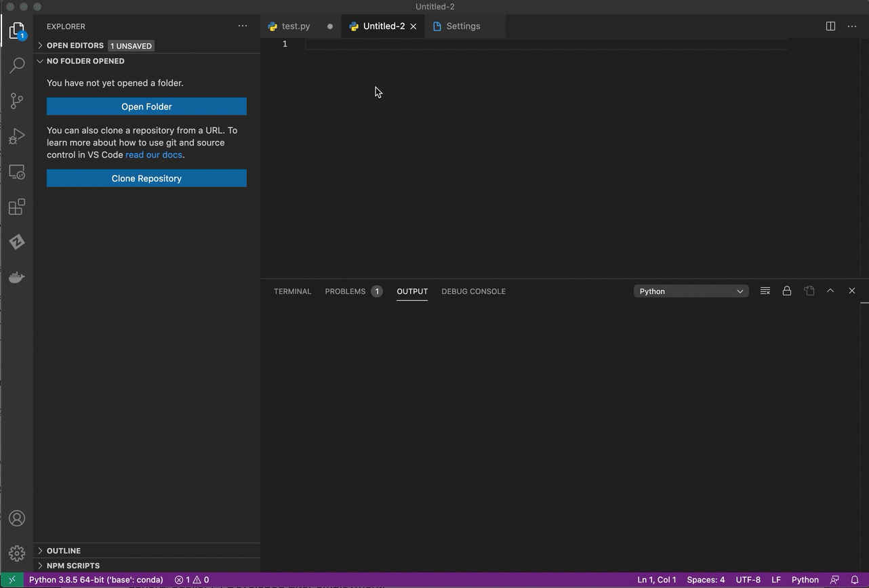Screen dimensions: 869x588
Task: Select the Problems panel tab
Action: click(x=345, y=291)
